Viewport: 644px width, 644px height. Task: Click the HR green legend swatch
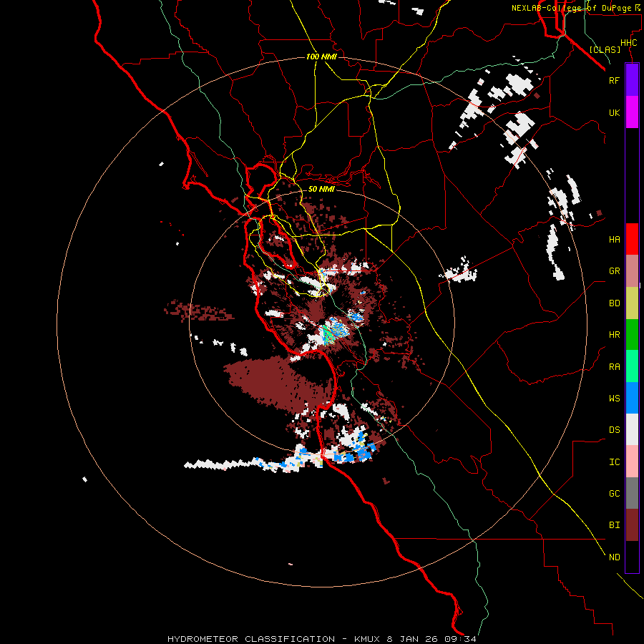[x=632, y=335]
